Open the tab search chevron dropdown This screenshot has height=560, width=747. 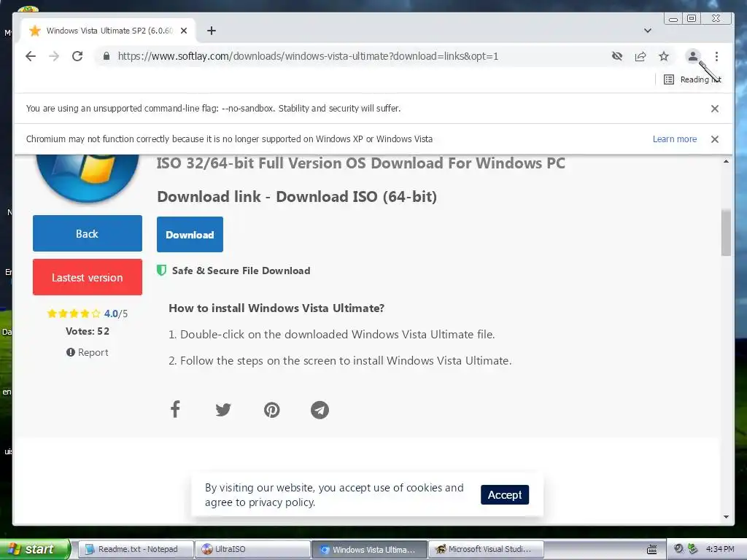coord(648,31)
